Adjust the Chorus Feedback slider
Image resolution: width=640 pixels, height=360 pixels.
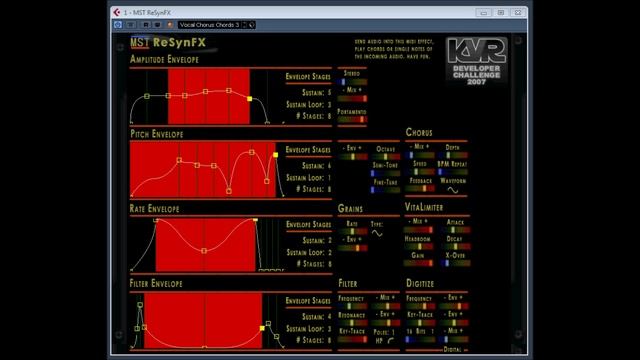pos(420,188)
